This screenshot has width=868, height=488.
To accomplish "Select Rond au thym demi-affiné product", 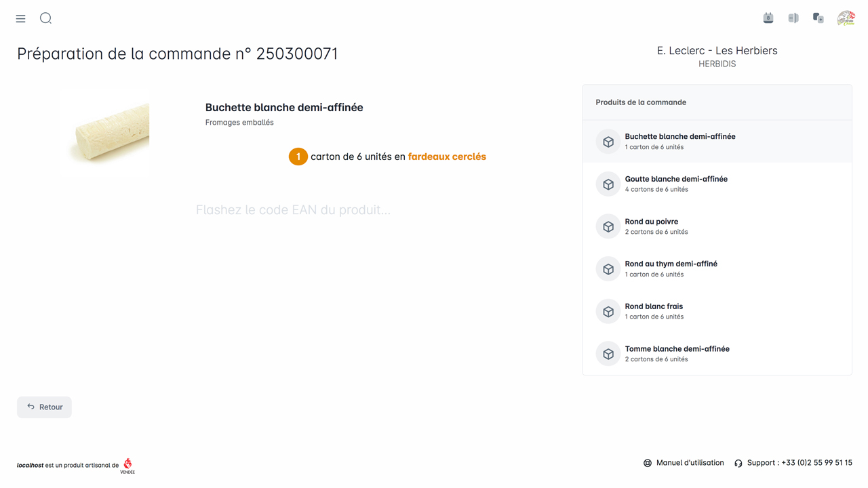I will 671,268.
